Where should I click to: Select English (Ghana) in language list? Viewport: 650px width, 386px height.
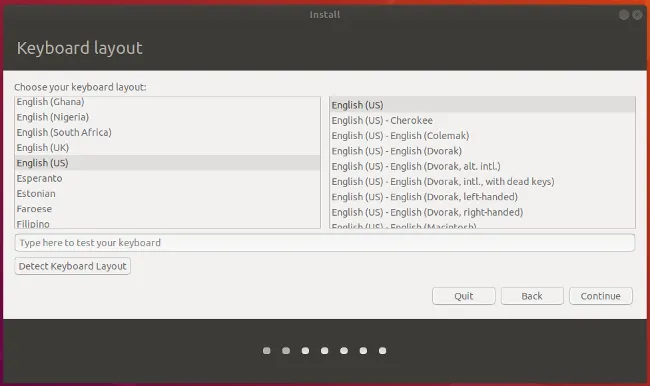(x=167, y=102)
